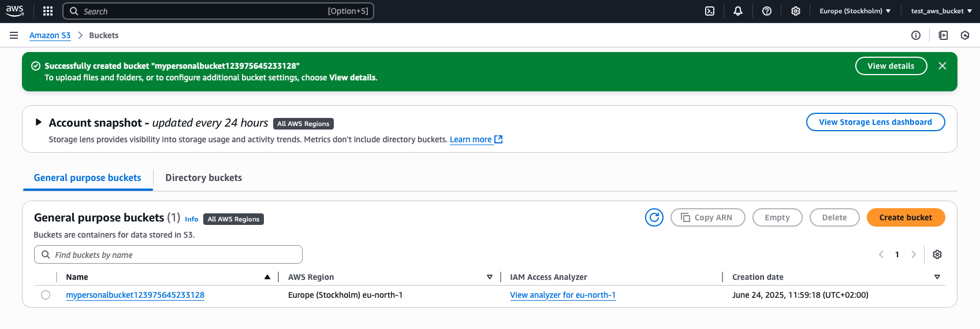Click the Create bucket button
This screenshot has height=329, width=980.
tap(906, 217)
